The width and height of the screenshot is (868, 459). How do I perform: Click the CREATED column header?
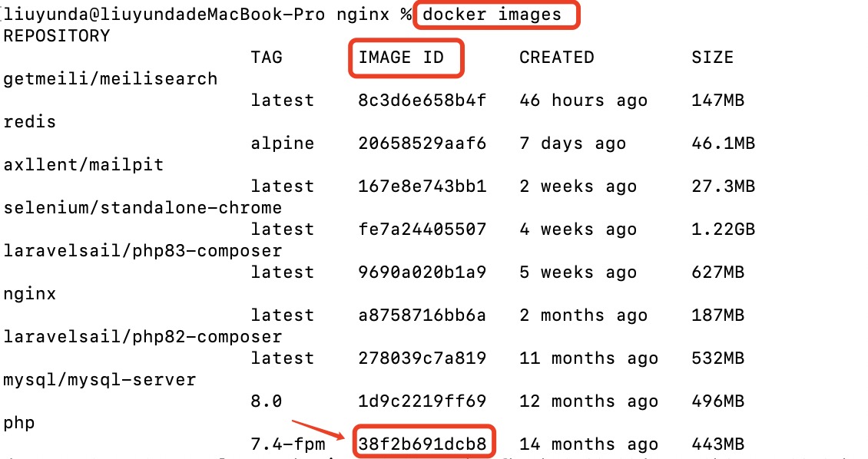(556, 58)
